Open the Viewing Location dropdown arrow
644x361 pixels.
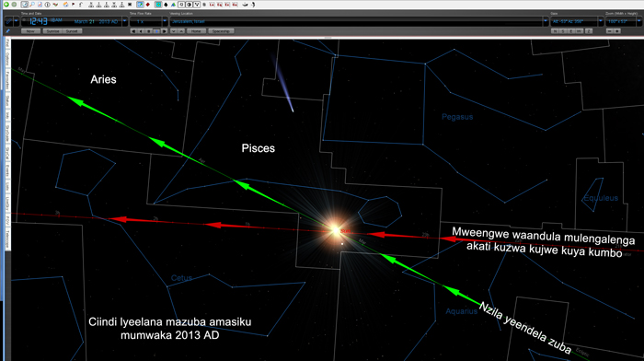click(x=546, y=21)
